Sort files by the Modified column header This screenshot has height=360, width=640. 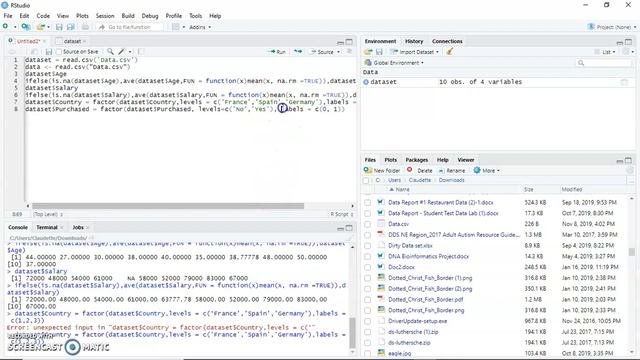click(571, 189)
